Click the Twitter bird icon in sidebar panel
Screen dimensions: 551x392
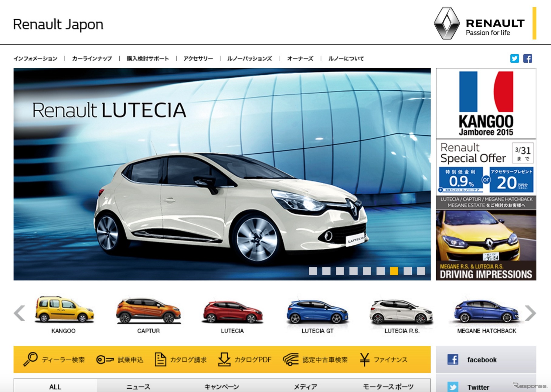click(x=453, y=387)
